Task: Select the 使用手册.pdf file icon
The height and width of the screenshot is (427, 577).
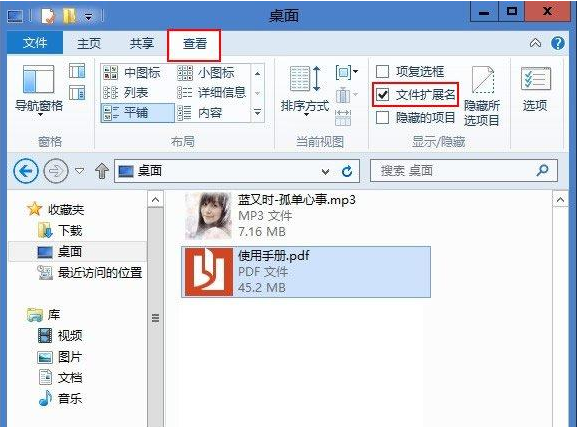Action: (209, 272)
